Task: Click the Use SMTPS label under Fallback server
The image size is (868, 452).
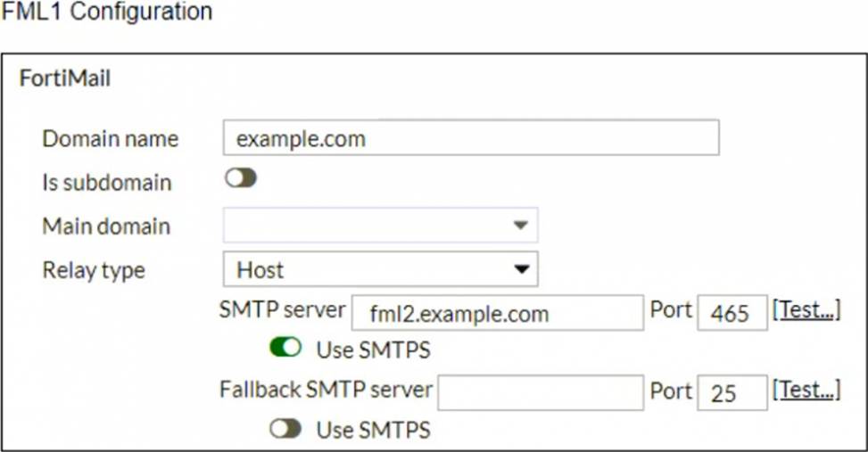Action: tap(374, 430)
